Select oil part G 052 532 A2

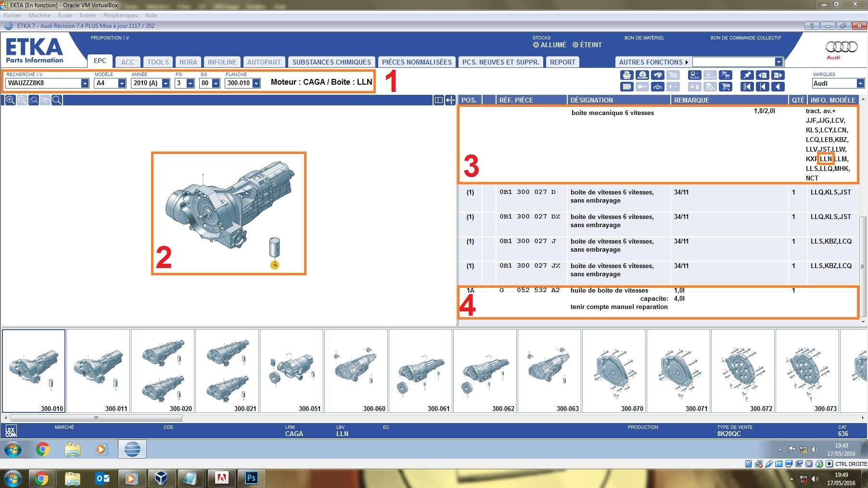click(529, 290)
